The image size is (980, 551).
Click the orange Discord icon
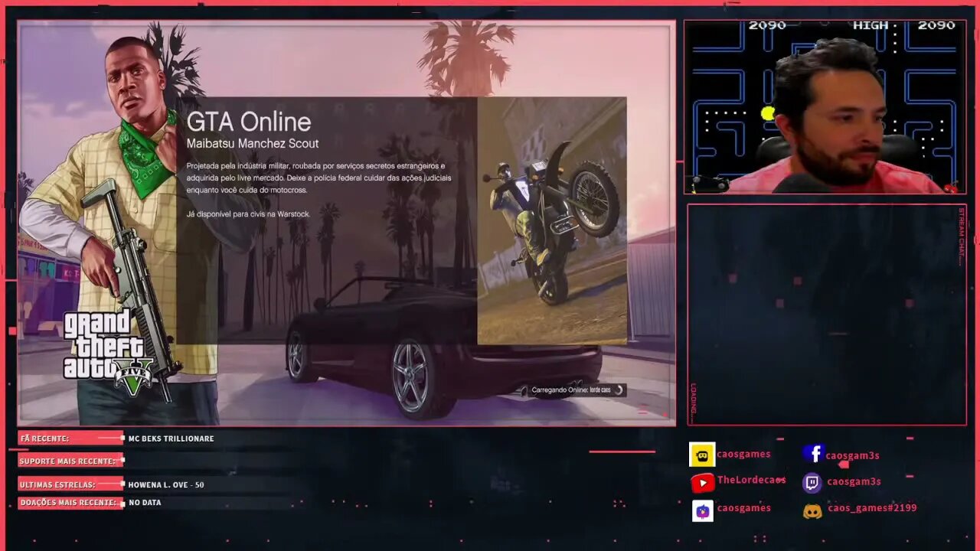(x=812, y=510)
